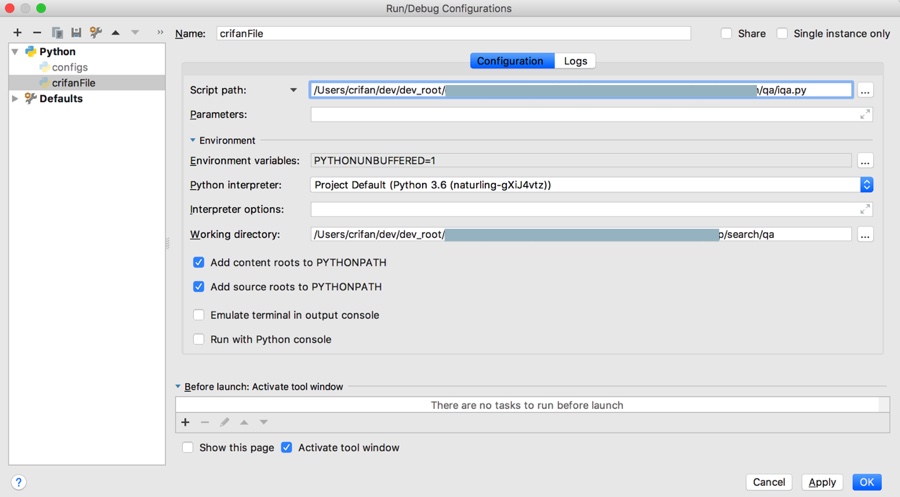Viewport: 900px width, 497px height.
Task: Remove the selected configuration with minus icon
Action: click(x=37, y=33)
